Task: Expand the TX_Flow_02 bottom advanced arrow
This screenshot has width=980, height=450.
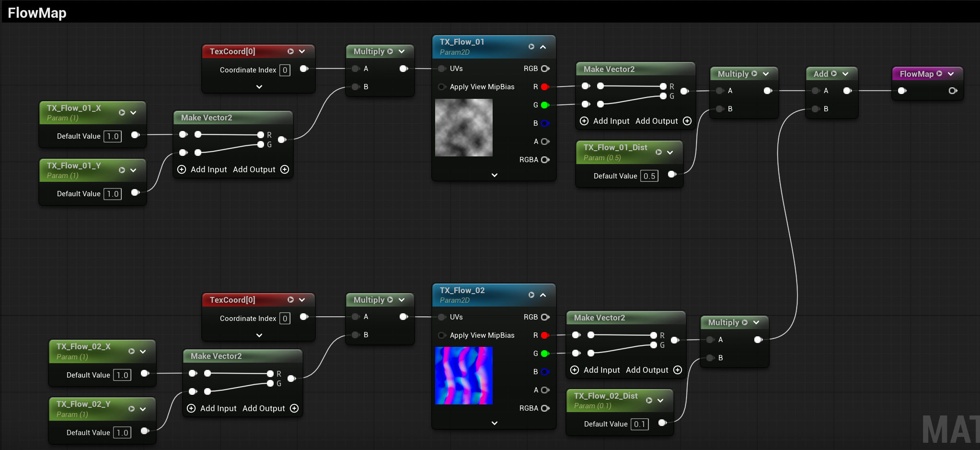Action: [x=495, y=423]
